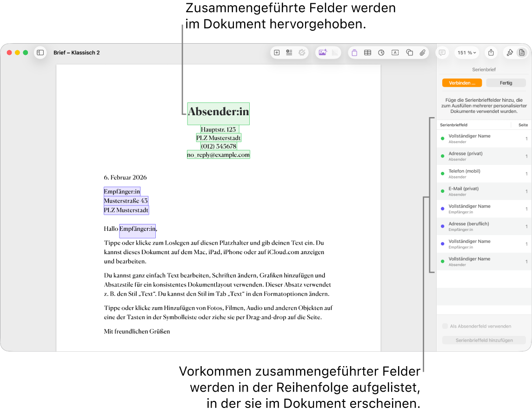Select E-Mail (privat) row
The image size is (532, 414).
tap(484, 191)
